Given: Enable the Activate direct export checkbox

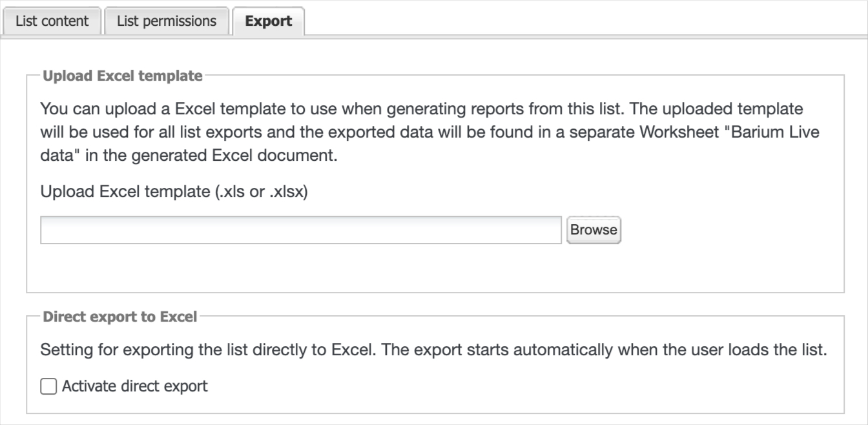Looking at the screenshot, I should pos(48,387).
